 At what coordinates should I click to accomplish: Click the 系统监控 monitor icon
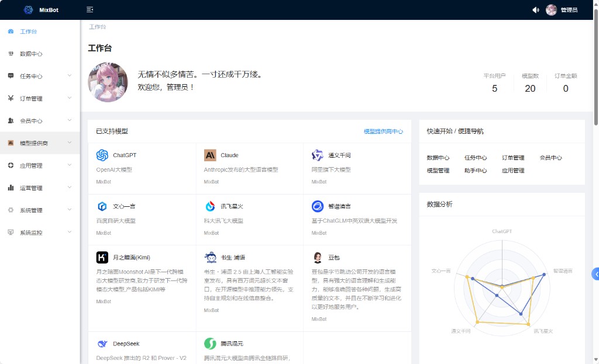11,233
